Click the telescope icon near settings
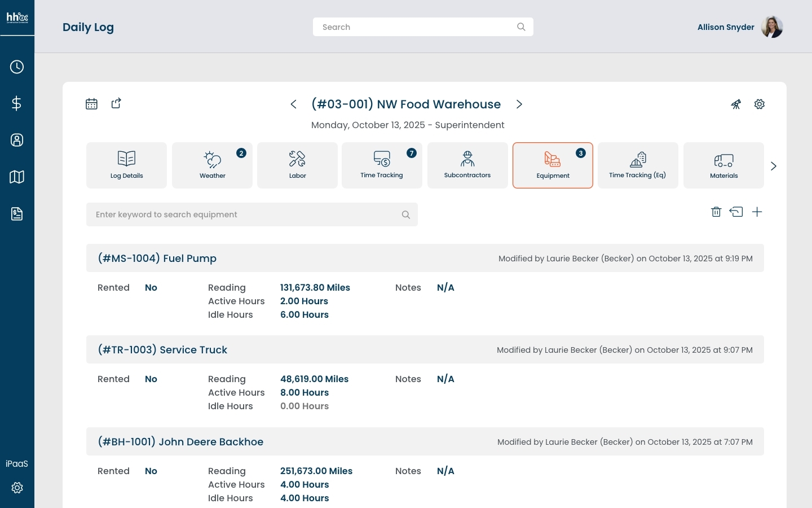 click(x=736, y=104)
